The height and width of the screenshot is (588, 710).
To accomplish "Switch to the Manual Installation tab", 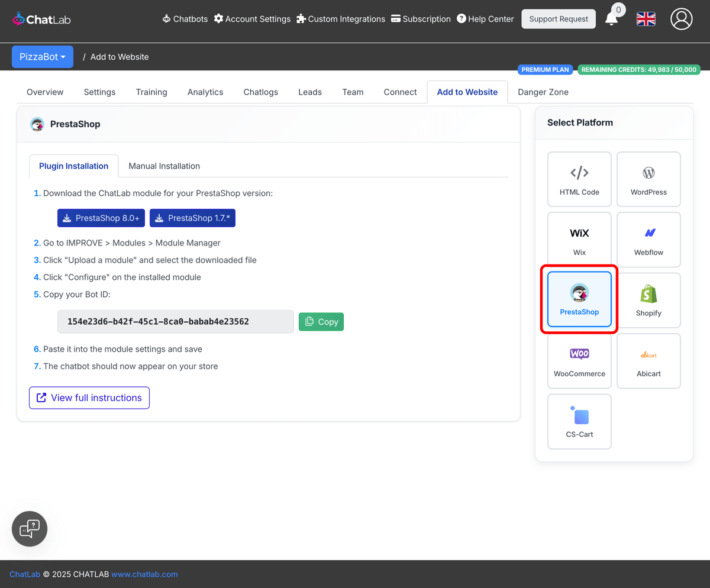I will click(164, 166).
